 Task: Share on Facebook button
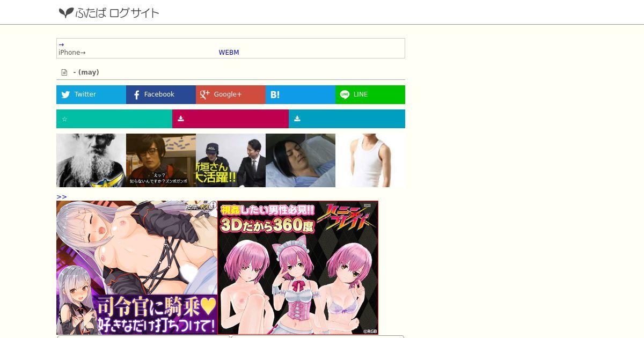(161, 94)
